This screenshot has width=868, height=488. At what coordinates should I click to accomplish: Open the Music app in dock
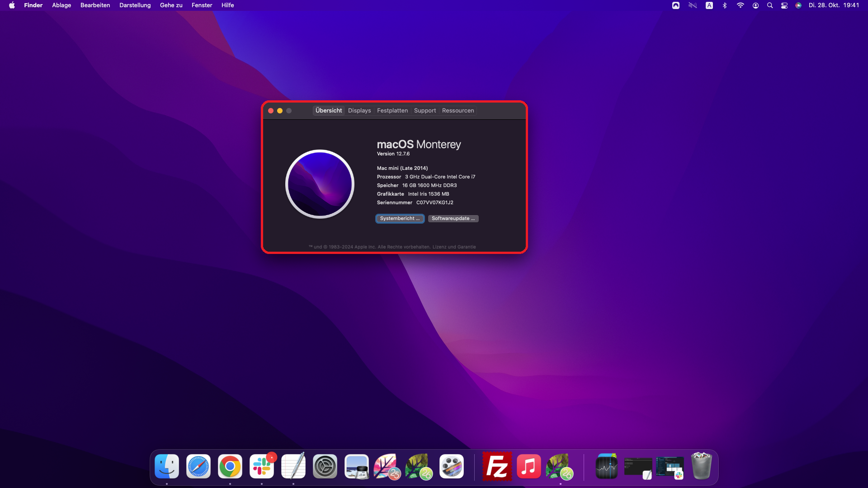(x=528, y=466)
